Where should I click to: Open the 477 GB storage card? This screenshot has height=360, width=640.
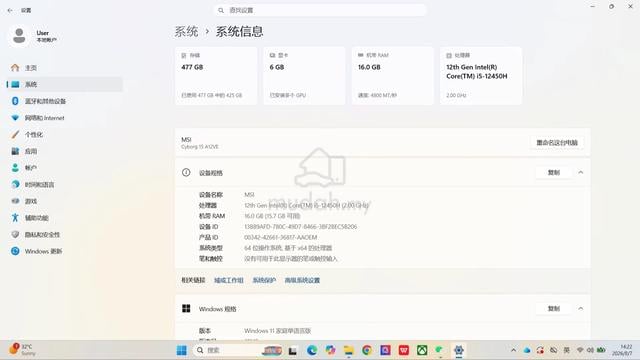[216, 76]
